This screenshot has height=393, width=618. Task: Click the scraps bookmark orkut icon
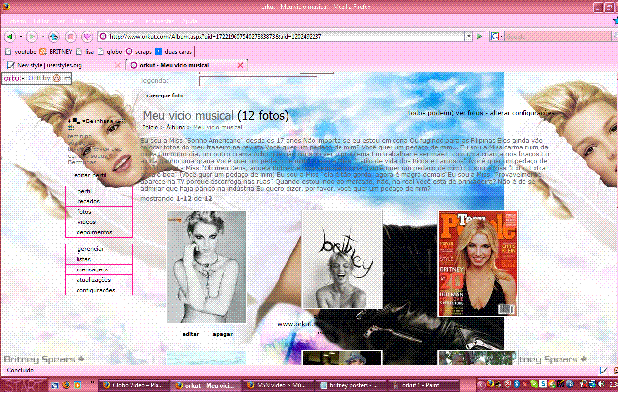pyautogui.click(x=129, y=52)
